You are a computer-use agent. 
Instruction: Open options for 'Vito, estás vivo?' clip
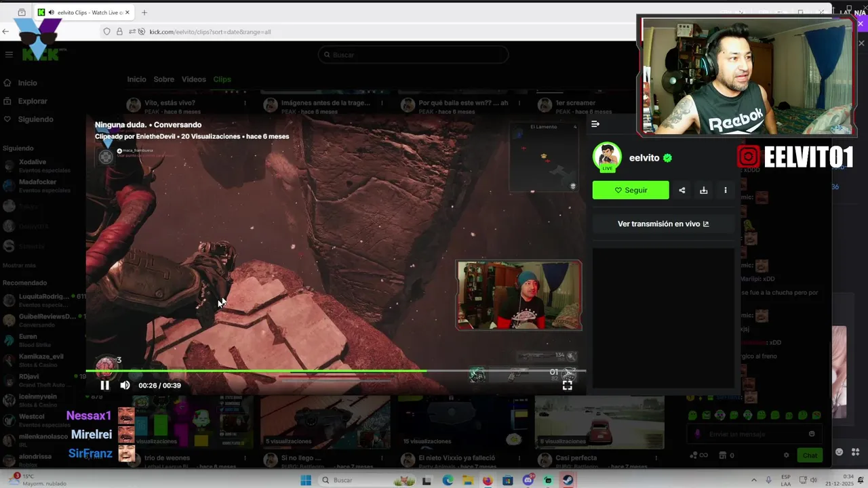tap(245, 103)
